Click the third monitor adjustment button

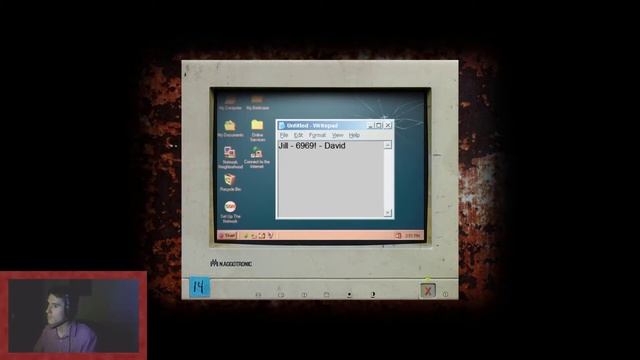[304, 294]
